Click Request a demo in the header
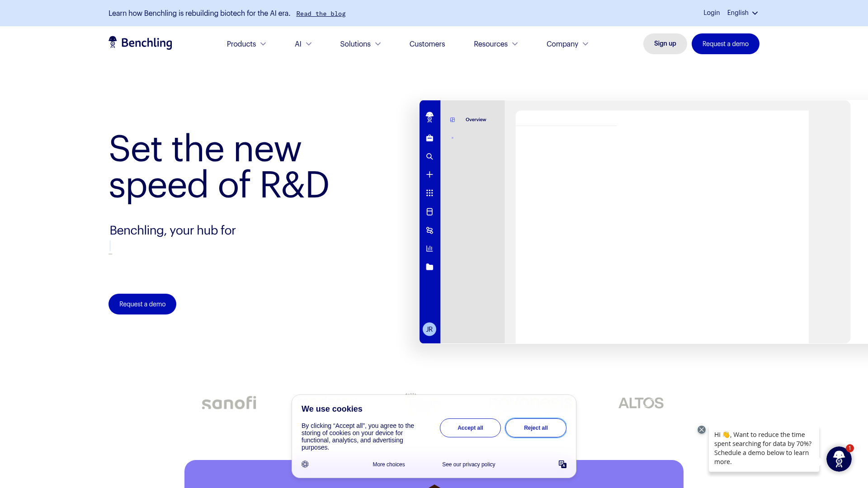868x488 pixels. click(725, 43)
